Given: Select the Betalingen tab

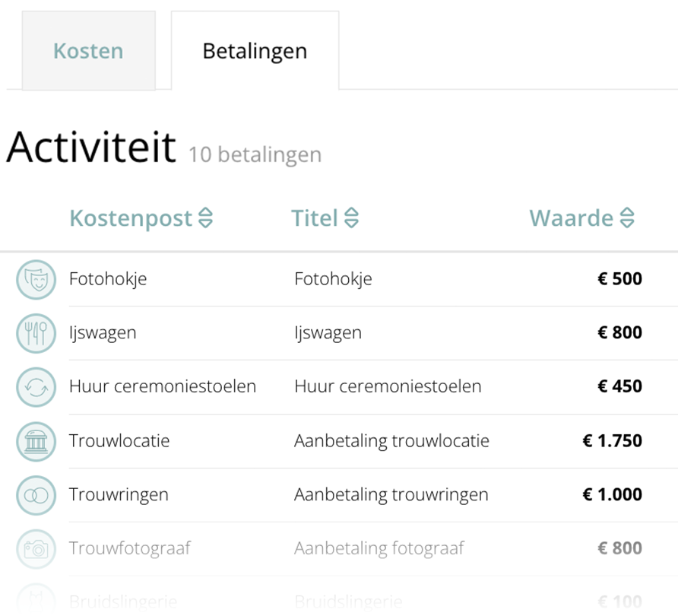Looking at the screenshot, I should click(255, 51).
